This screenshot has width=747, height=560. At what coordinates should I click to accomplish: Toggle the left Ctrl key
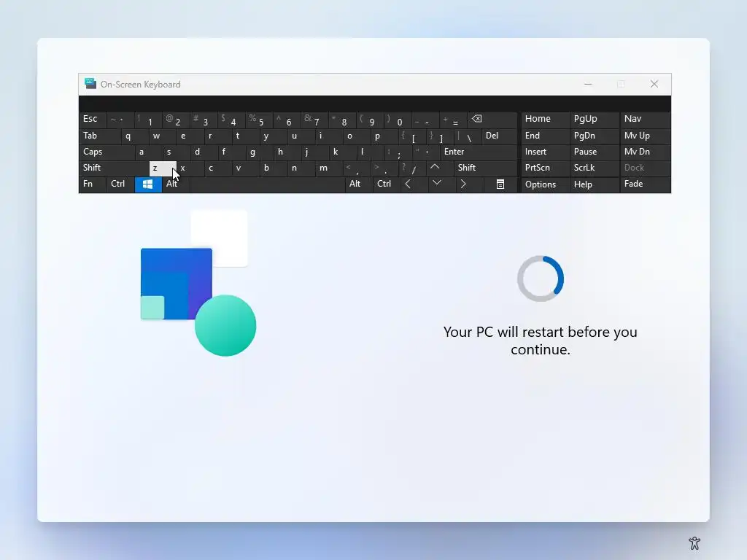pos(120,184)
